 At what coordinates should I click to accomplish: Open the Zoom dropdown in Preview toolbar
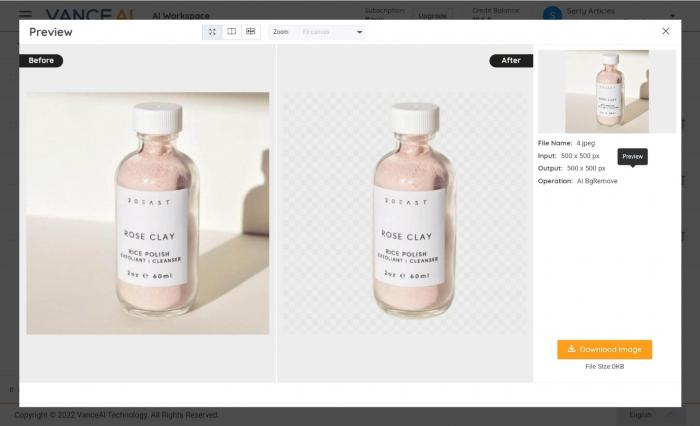317,32
